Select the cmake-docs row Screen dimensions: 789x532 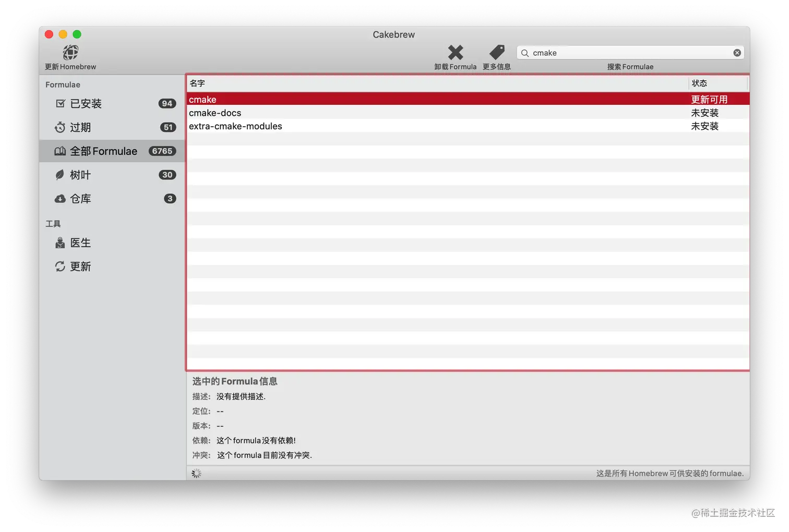(x=468, y=113)
